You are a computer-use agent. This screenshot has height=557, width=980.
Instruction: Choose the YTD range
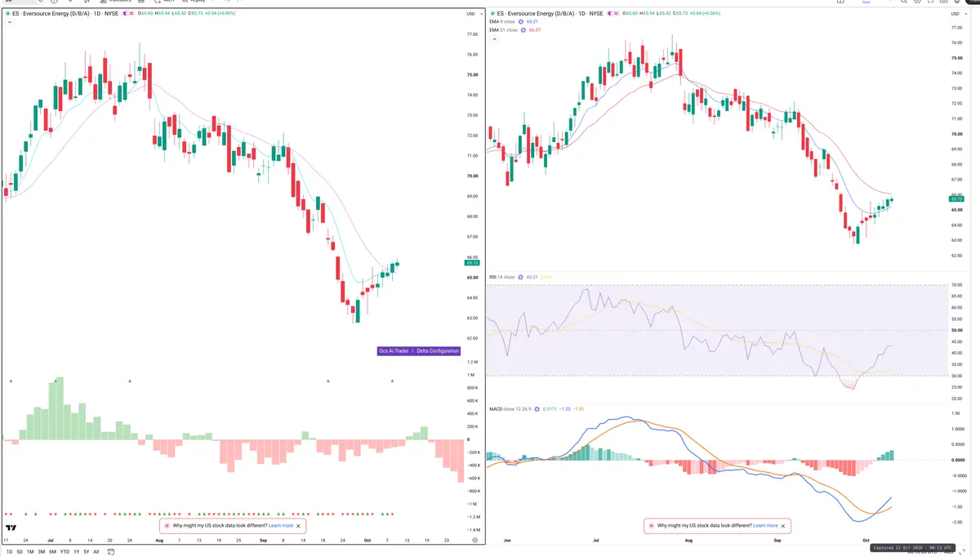click(65, 552)
